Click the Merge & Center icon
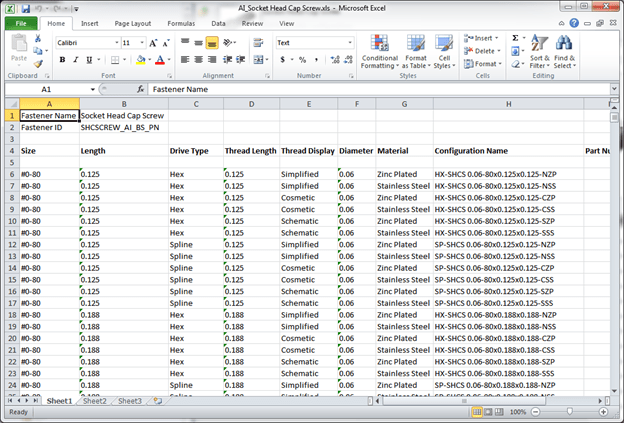 pos(258,60)
